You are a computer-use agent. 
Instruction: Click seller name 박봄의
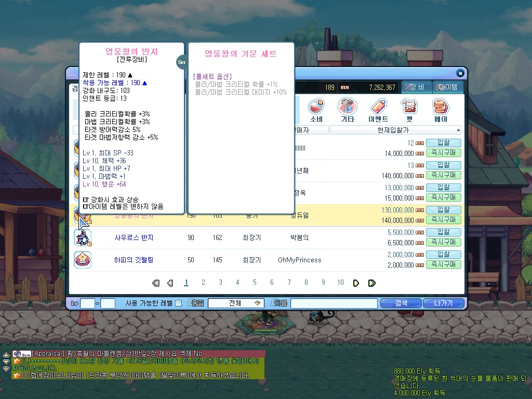click(300, 238)
